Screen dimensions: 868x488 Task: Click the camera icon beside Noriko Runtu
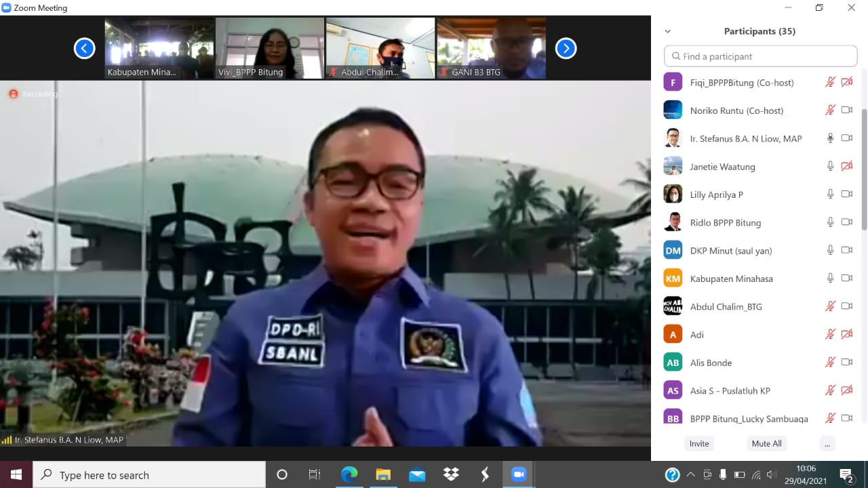point(846,110)
